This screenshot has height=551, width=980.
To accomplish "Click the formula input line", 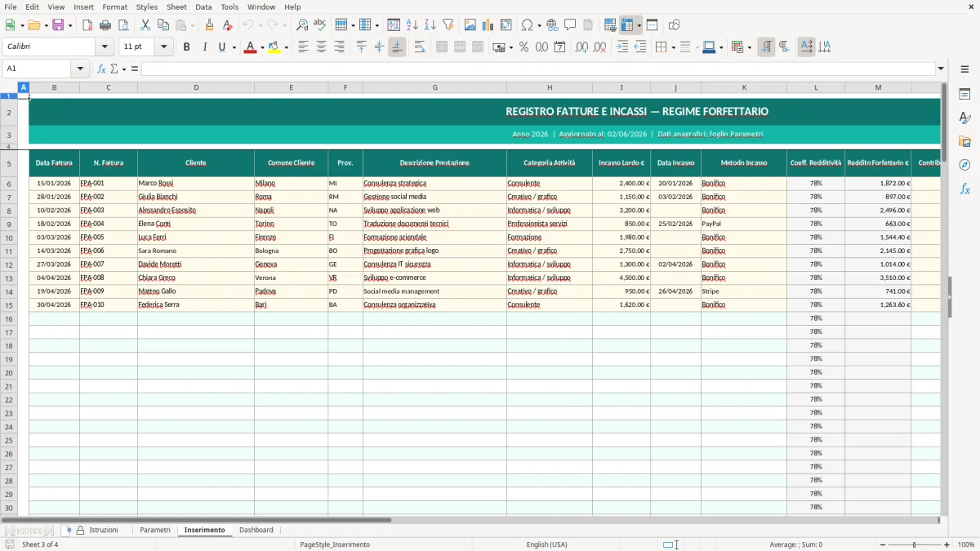I will (538, 69).
